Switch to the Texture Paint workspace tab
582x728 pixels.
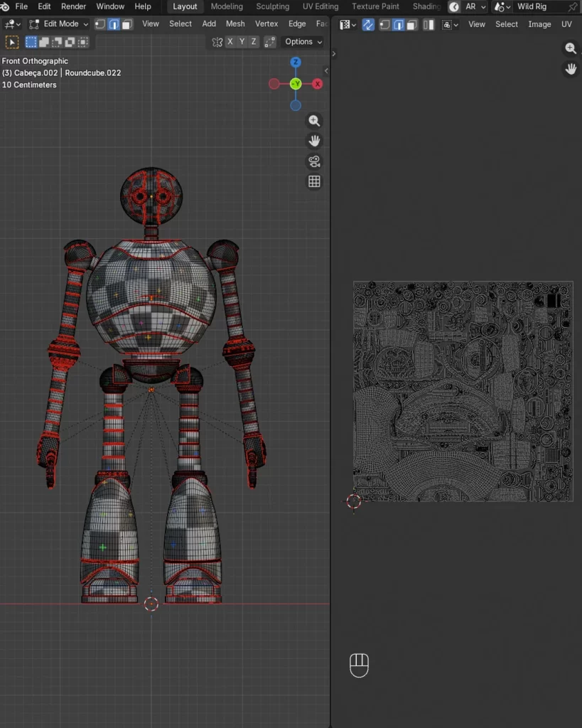[x=375, y=6]
